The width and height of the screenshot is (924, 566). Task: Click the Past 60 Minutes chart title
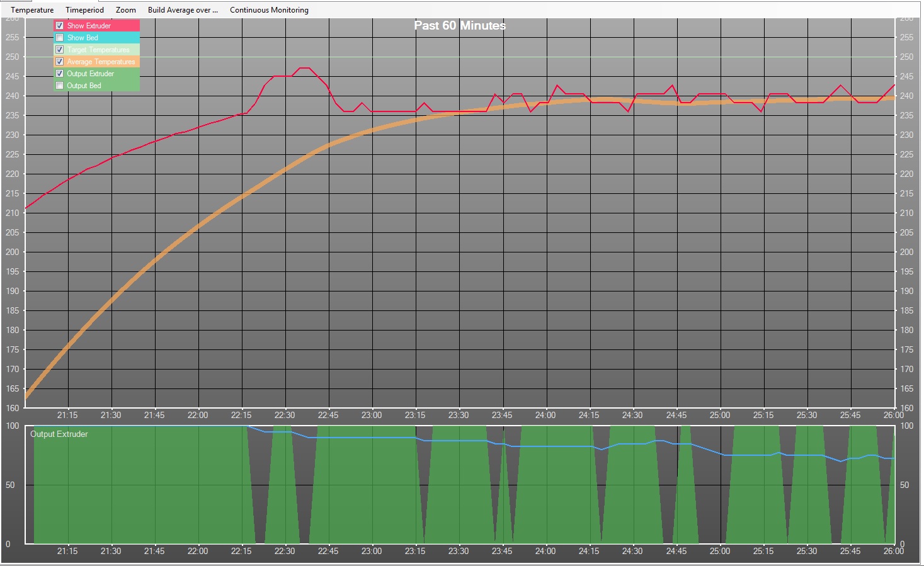(459, 26)
